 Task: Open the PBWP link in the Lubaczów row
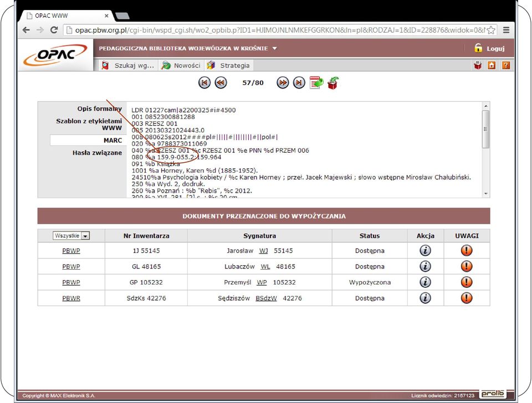[x=71, y=266]
